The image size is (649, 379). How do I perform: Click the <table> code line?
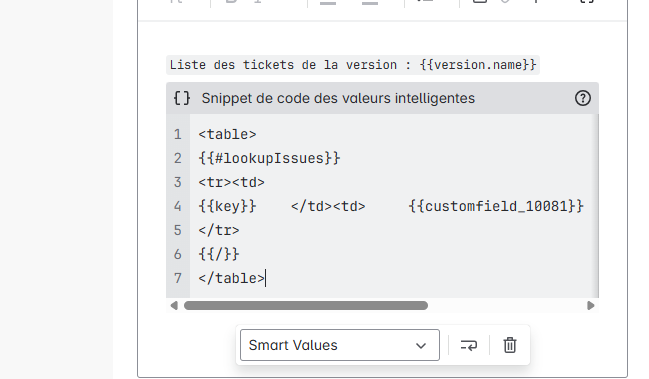(x=227, y=134)
